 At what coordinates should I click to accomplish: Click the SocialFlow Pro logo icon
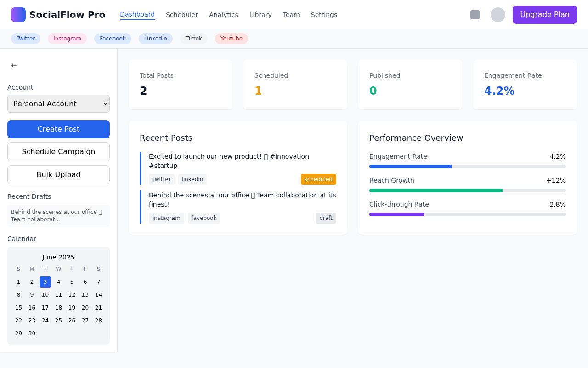click(x=18, y=15)
